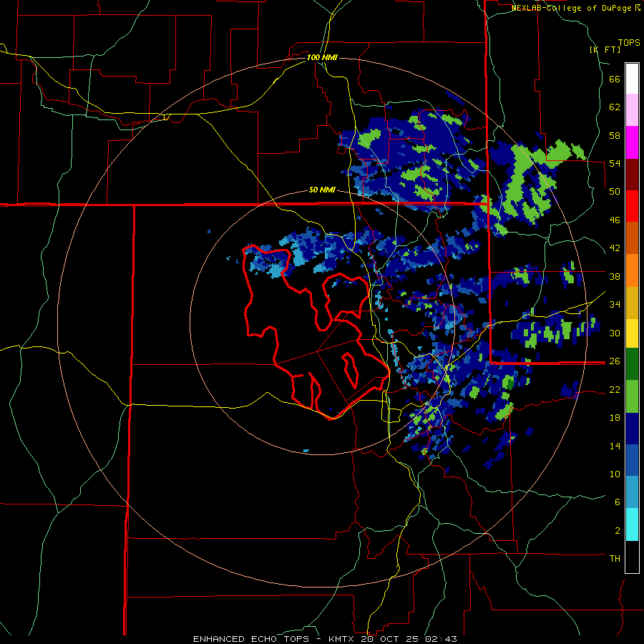Image resolution: width=644 pixels, height=644 pixels.
Task: Click the 14 value on the scale
Action: 615,446
